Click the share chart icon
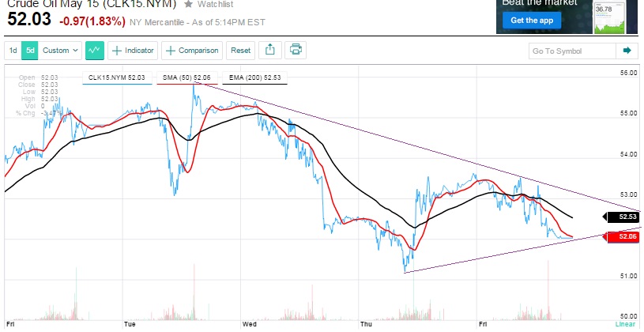 pyautogui.click(x=269, y=51)
